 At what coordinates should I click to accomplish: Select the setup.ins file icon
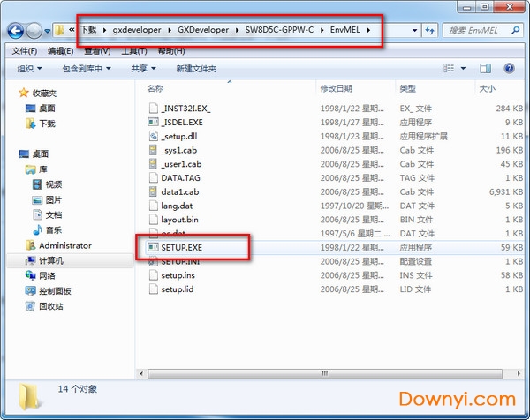153,275
